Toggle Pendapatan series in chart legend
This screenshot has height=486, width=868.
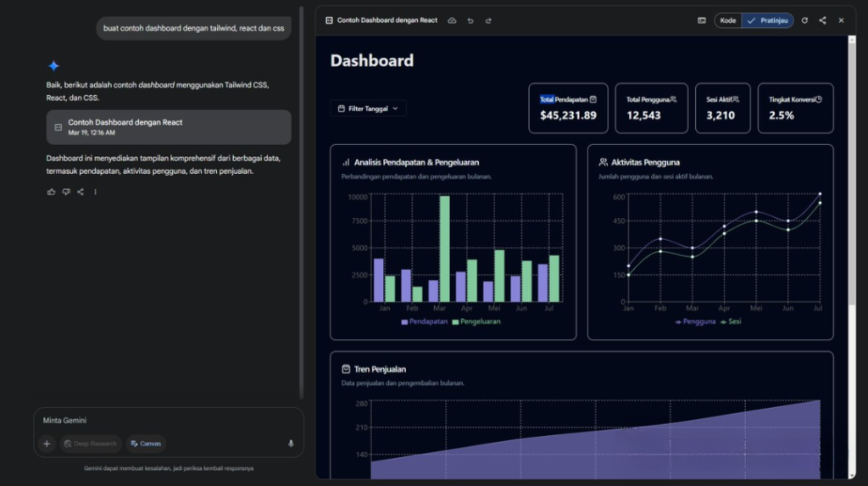click(424, 321)
